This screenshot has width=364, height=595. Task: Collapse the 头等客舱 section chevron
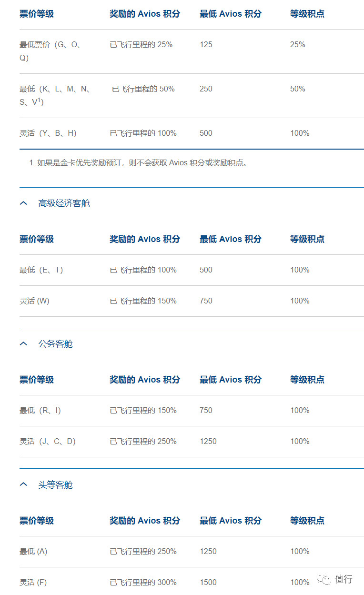(x=23, y=484)
